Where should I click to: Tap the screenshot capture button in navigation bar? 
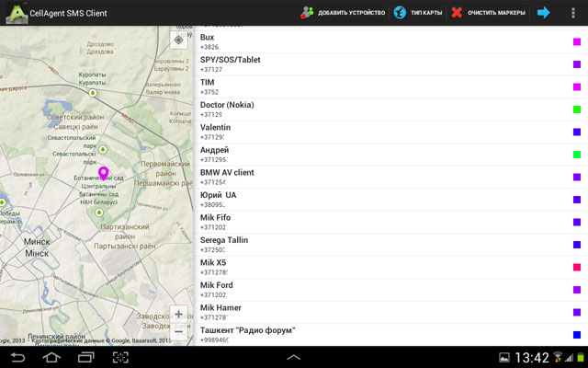pos(120,357)
